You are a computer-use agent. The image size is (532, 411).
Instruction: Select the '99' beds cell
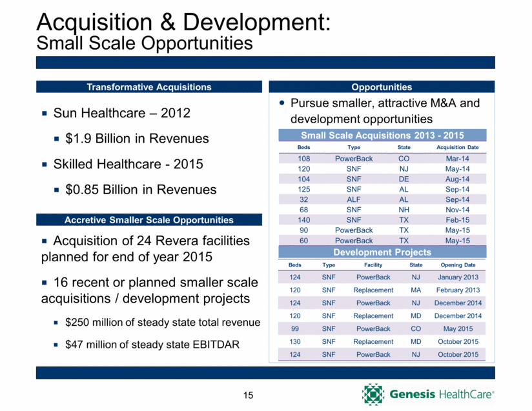[295, 328]
